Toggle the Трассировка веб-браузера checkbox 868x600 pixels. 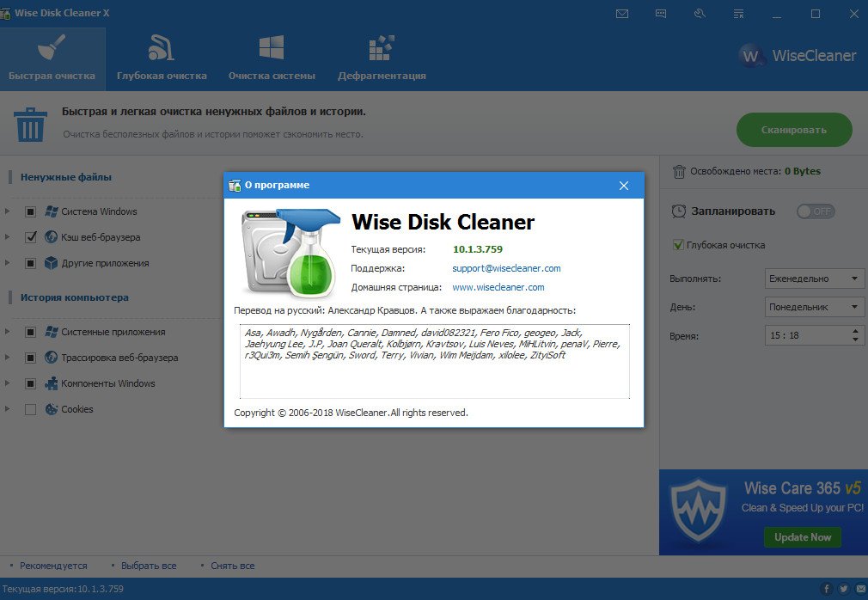(30, 358)
